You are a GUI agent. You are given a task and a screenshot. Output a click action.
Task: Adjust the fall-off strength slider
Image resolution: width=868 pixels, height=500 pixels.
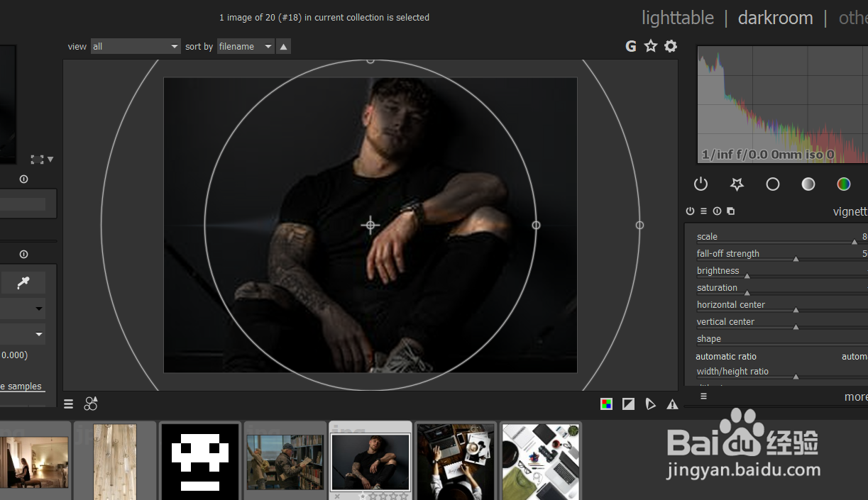(781, 255)
